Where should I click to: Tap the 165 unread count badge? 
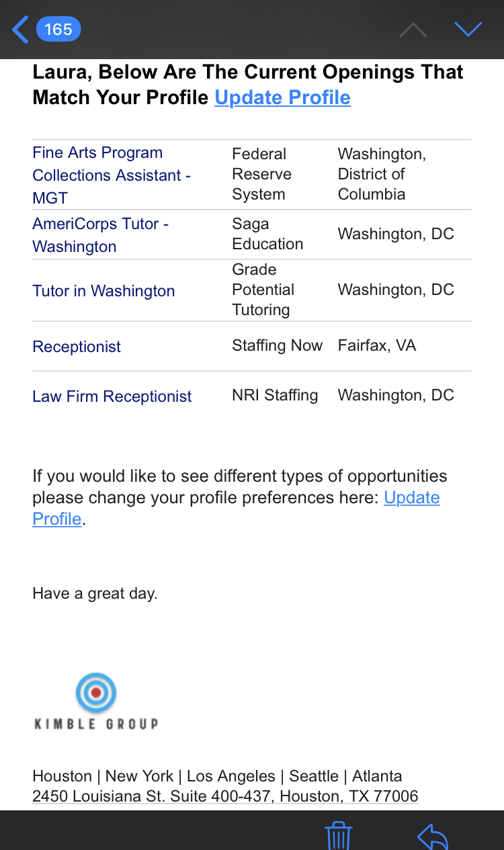point(58,30)
